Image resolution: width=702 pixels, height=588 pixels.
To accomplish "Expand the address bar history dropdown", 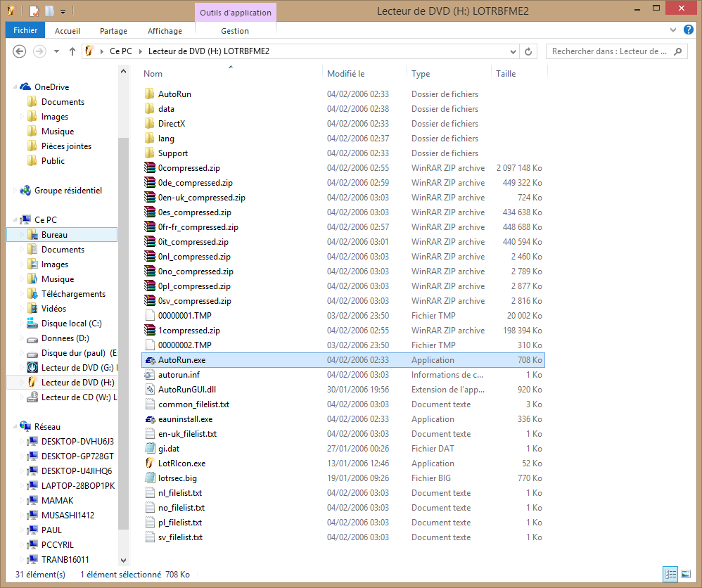I will click(x=512, y=51).
